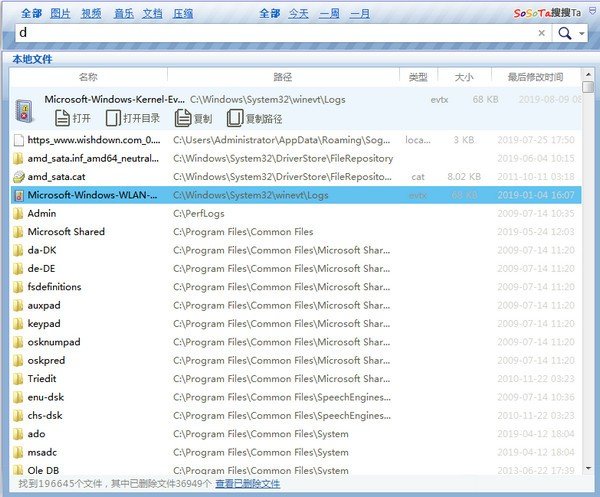Click the 复制 (Copy) icon
The width and height of the screenshot is (600, 497).
click(182, 118)
